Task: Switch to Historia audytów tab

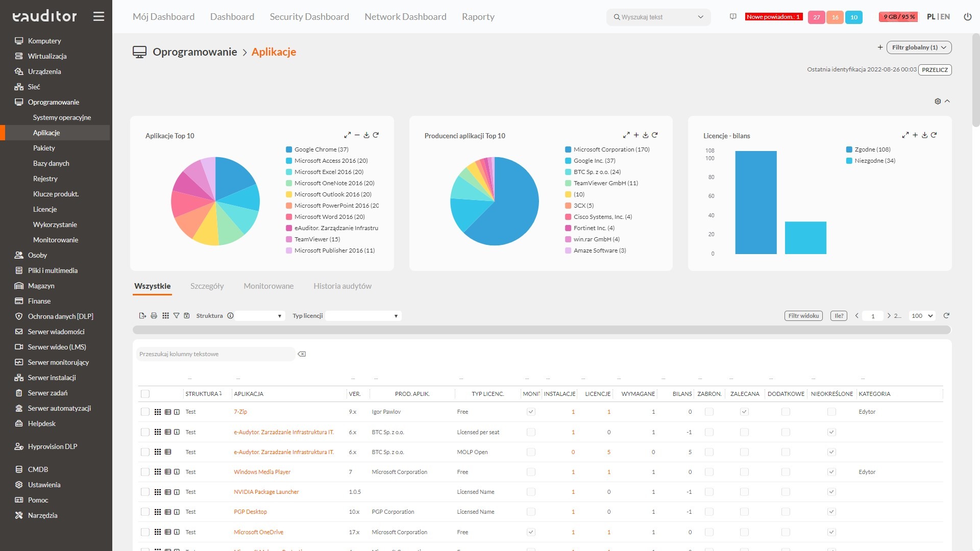Action: 342,286
